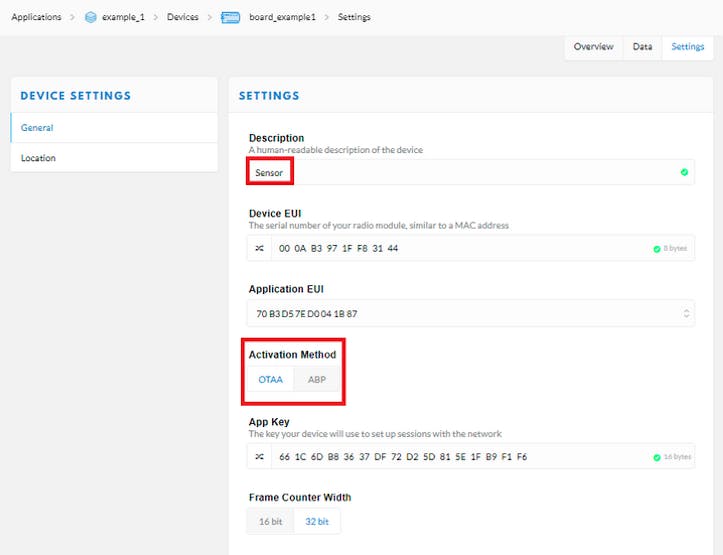
Task: Click the DEVICE SETTINGS panel heading
Action: click(x=76, y=95)
